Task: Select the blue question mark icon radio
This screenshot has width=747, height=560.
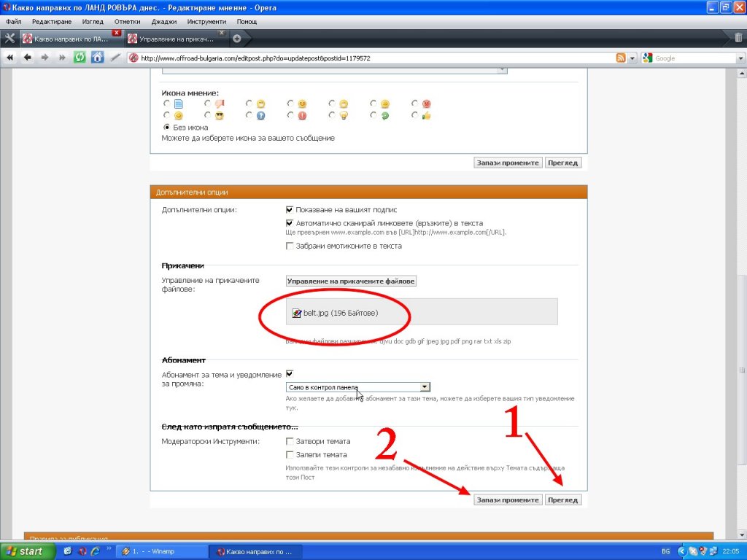Action: (x=249, y=115)
